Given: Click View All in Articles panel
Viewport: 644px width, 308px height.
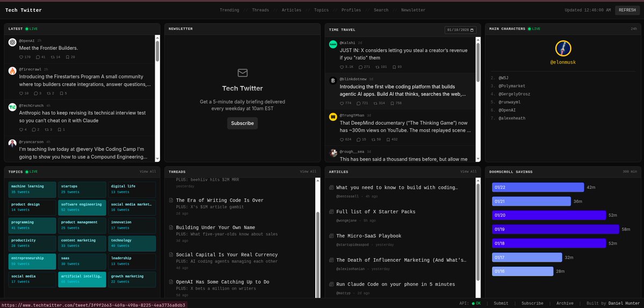Looking at the screenshot, I should pyautogui.click(x=468, y=171).
